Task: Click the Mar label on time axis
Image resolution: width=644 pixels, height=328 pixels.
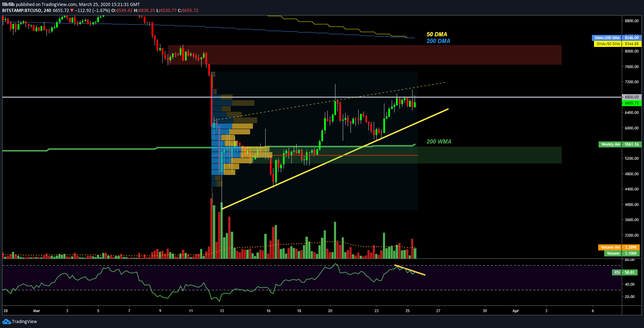Action: tap(36, 311)
